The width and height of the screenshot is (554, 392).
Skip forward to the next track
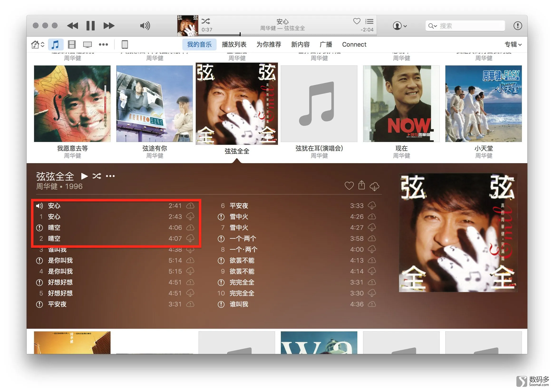(109, 26)
